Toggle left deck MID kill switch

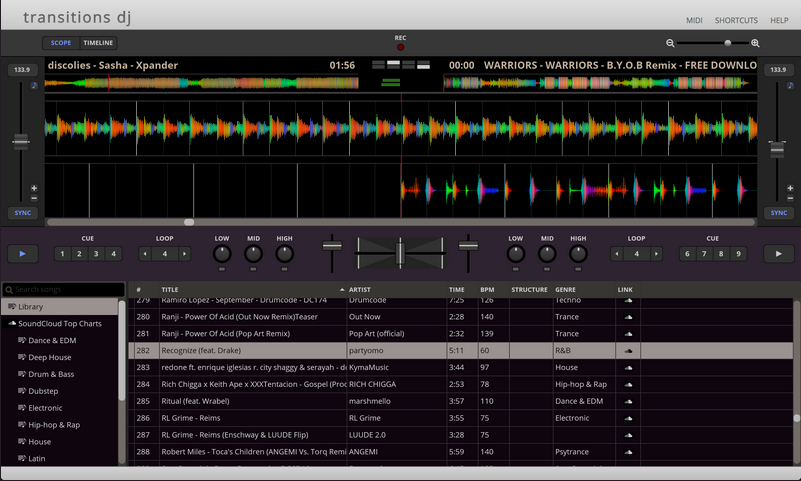253,269
